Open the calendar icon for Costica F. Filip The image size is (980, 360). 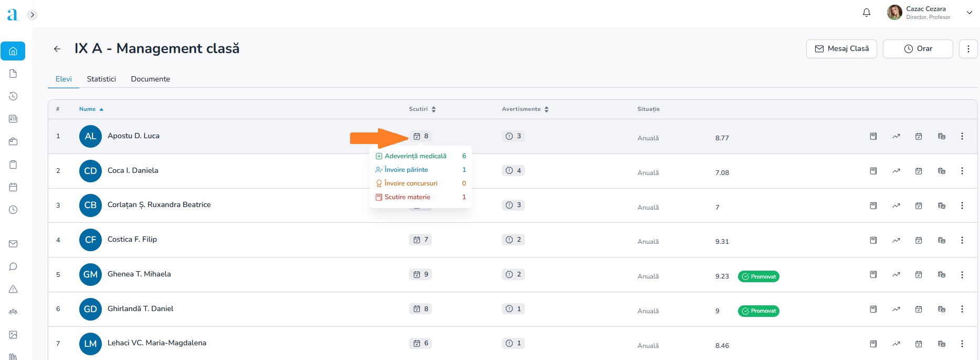coord(919,240)
